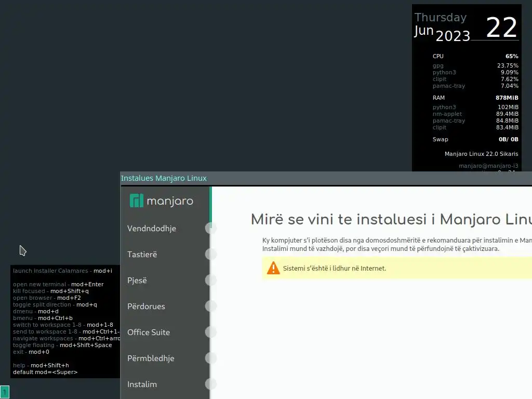
Task: Click the step circle beside Tastierë
Action: [211, 254]
